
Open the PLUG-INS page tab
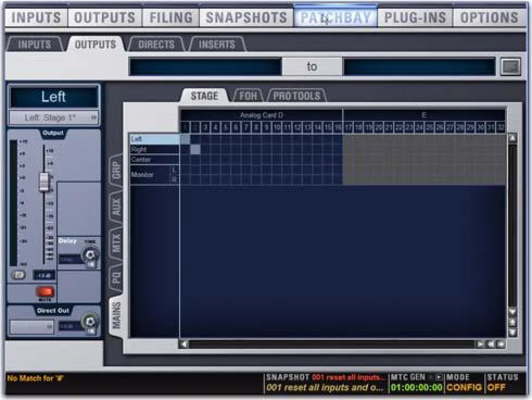tap(415, 17)
